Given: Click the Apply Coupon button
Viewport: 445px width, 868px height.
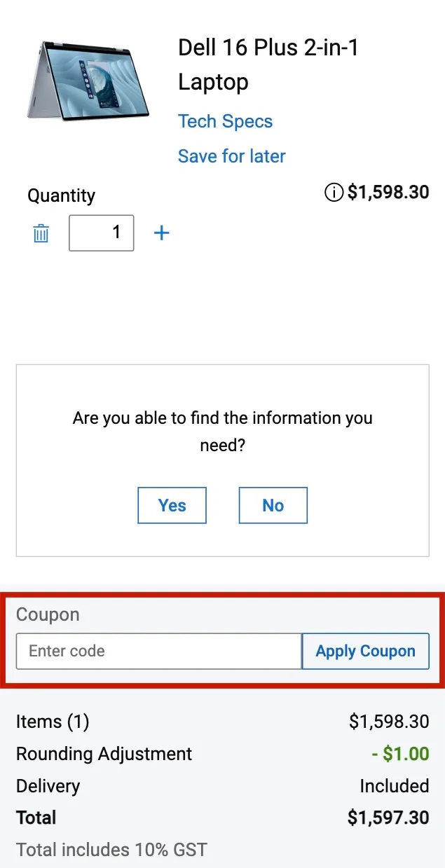Looking at the screenshot, I should click(x=365, y=651).
